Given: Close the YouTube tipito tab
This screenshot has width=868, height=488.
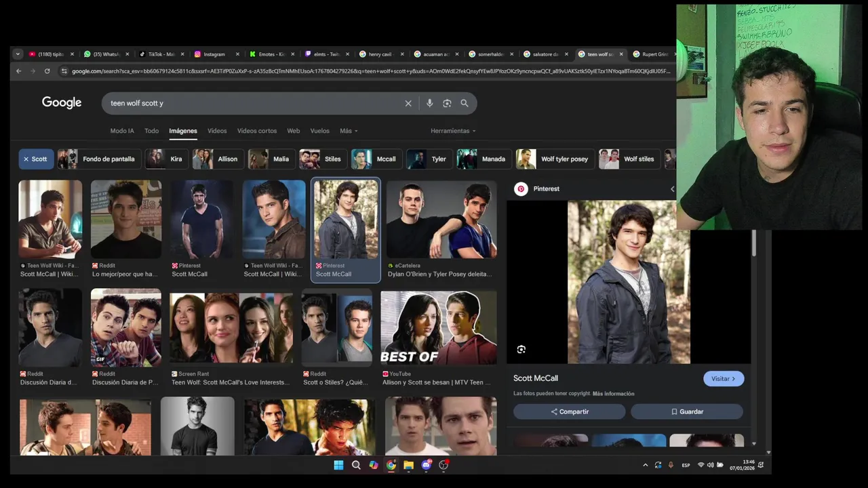Looking at the screenshot, I should (x=72, y=54).
